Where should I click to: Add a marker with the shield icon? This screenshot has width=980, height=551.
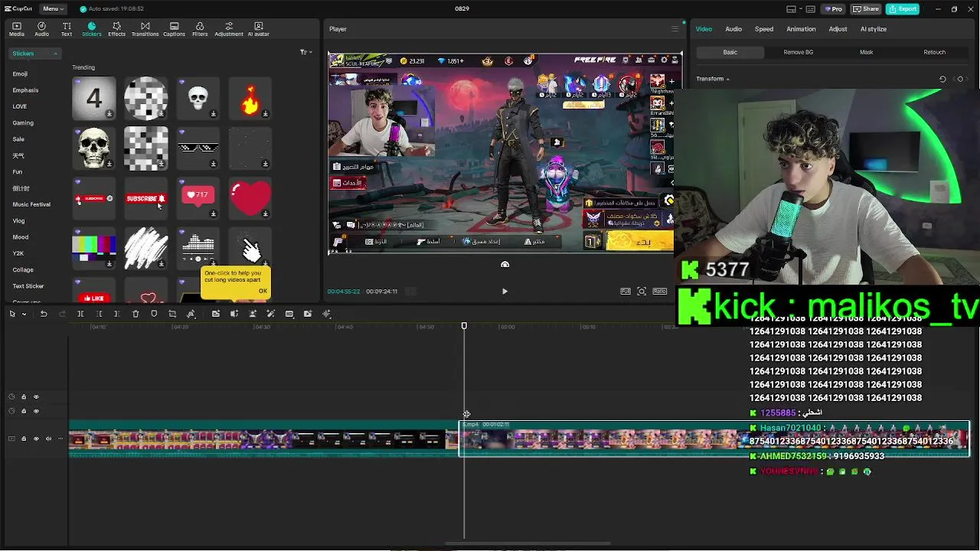(x=154, y=314)
